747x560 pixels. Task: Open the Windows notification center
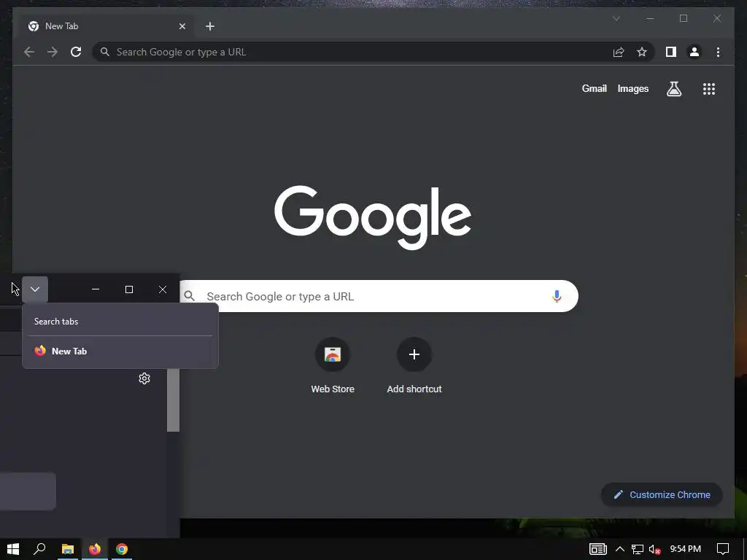point(723,549)
